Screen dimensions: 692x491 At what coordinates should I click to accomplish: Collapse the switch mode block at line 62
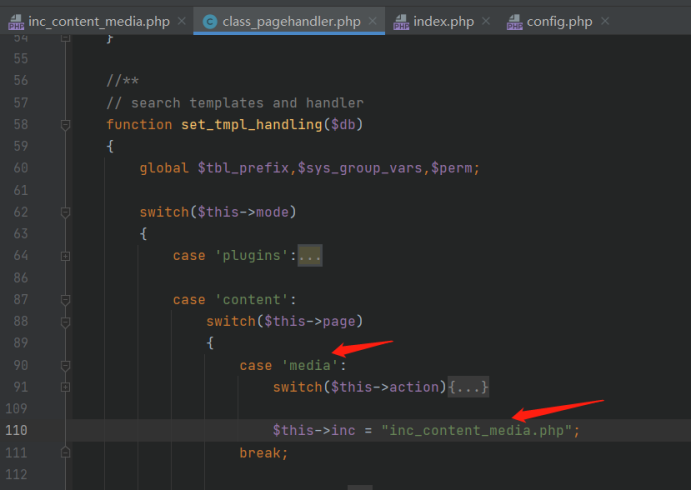[65, 213]
